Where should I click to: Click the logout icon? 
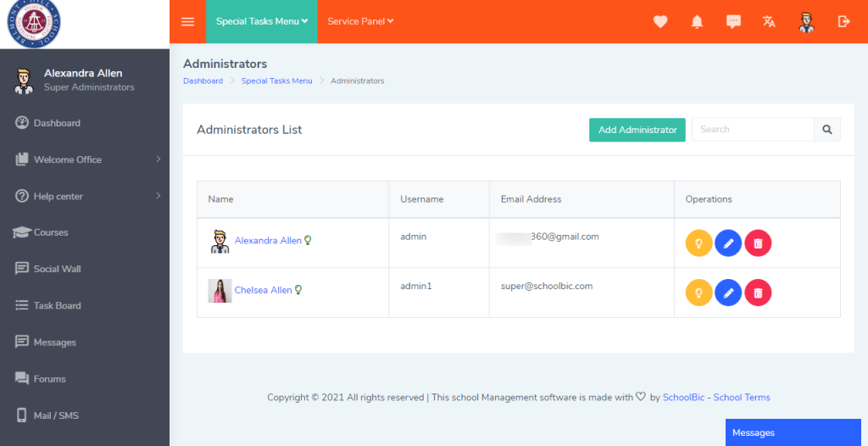tap(843, 21)
